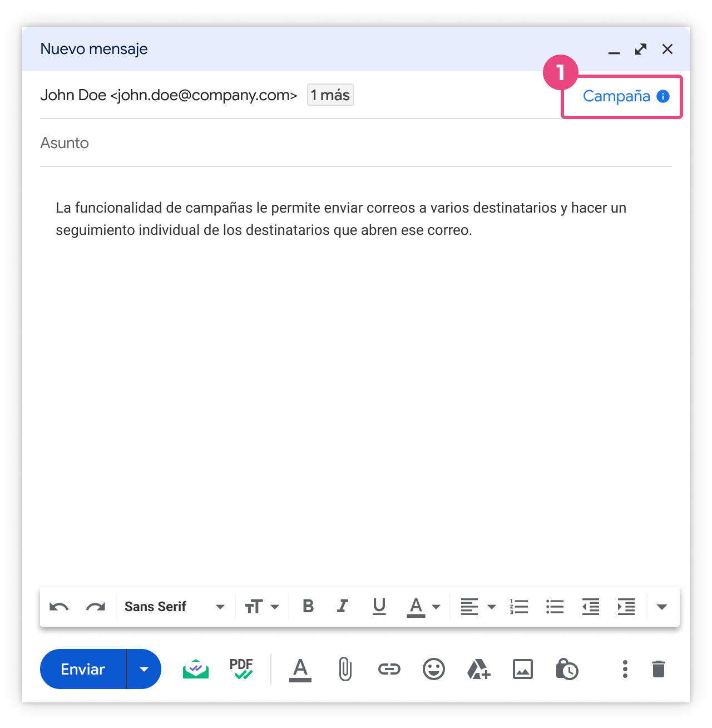
Task: Toggle italic formatting
Action: coord(343,606)
